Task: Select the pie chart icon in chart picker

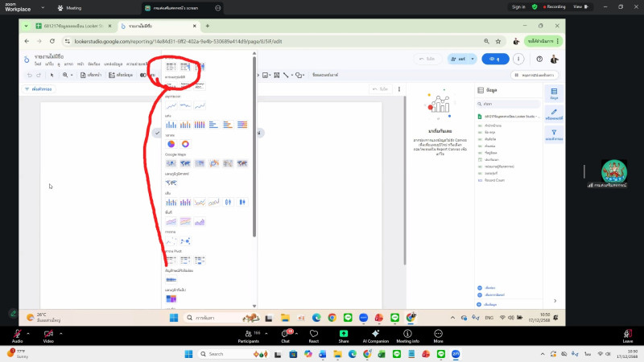Action: pyautogui.click(x=171, y=144)
